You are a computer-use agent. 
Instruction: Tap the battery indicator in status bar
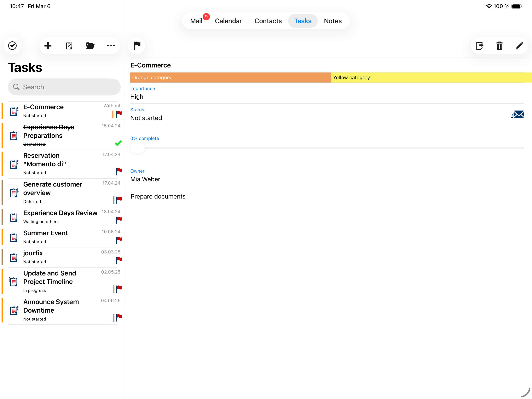[x=516, y=6]
